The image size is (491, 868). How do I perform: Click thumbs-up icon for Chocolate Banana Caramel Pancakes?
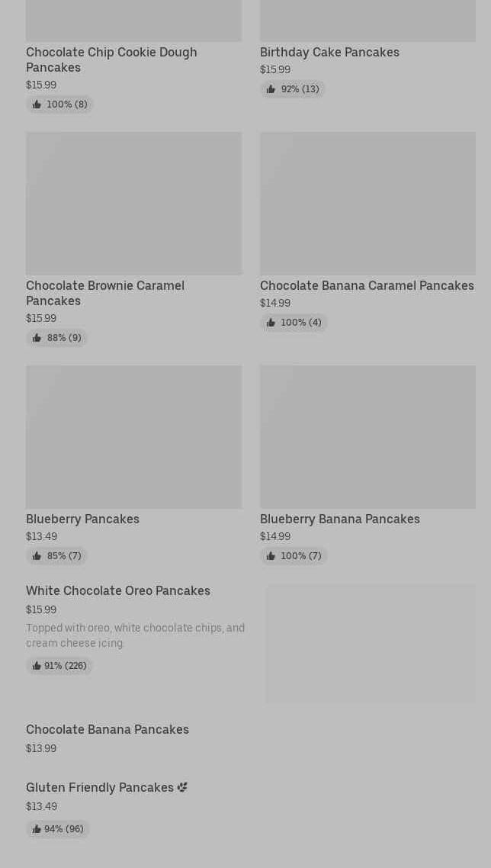point(271,323)
